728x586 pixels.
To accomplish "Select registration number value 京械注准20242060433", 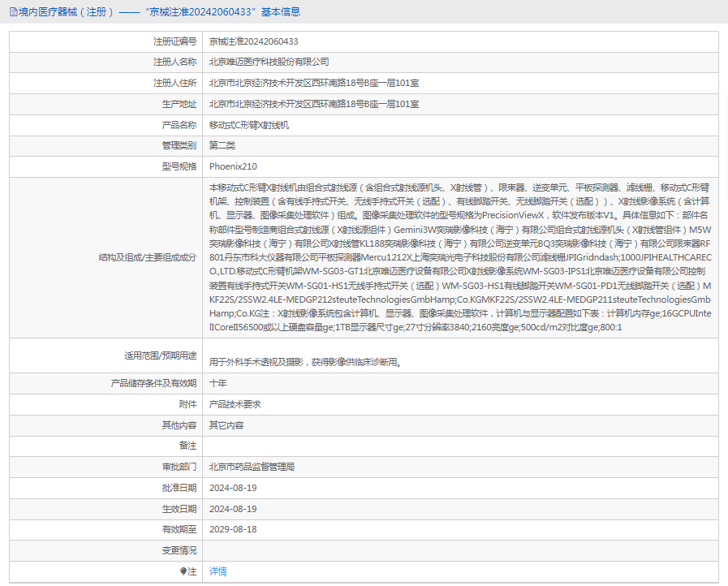I will click(253, 41).
